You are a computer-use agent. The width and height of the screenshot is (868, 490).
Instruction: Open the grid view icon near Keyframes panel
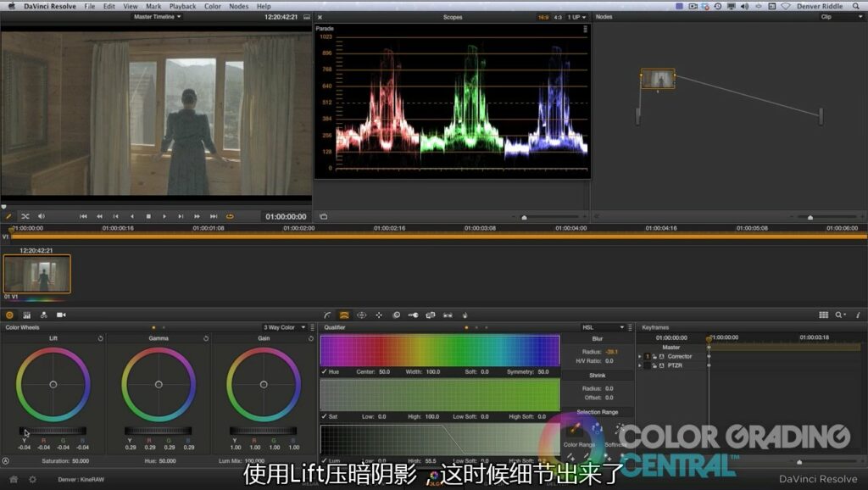pos(825,315)
